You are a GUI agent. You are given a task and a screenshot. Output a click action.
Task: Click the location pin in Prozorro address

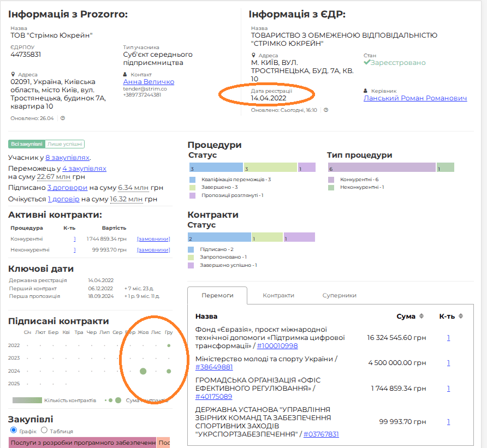coord(13,75)
